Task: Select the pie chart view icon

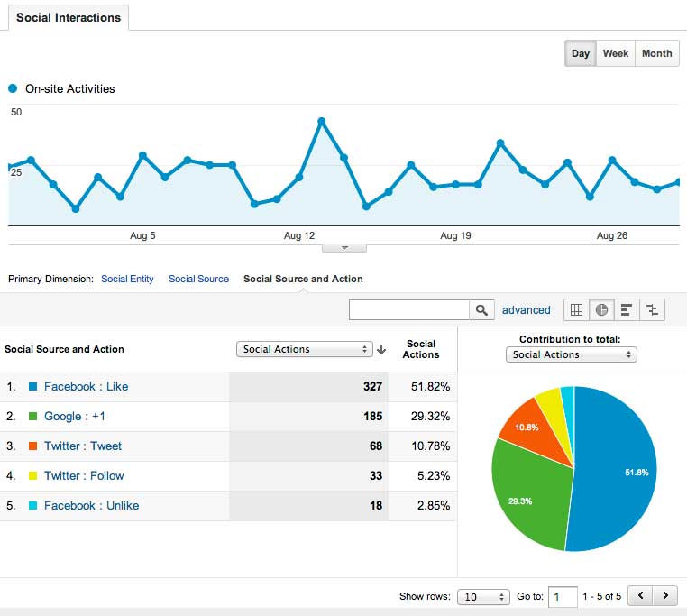Action: pos(601,309)
